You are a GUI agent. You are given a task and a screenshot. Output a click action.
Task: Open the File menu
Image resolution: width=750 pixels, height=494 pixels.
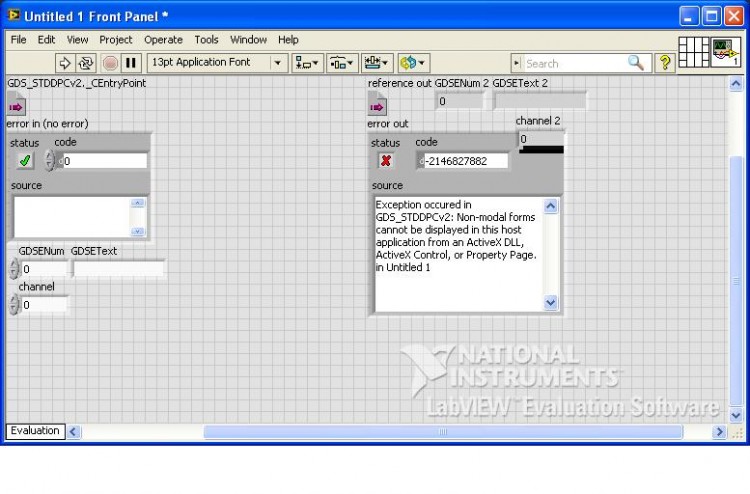coord(18,40)
